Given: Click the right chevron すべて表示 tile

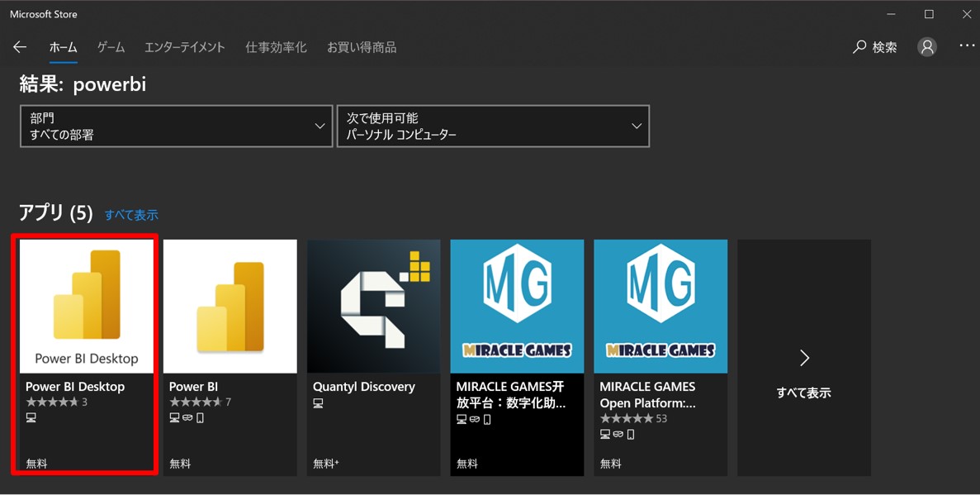Looking at the screenshot, I should click(x=803, y=358).
